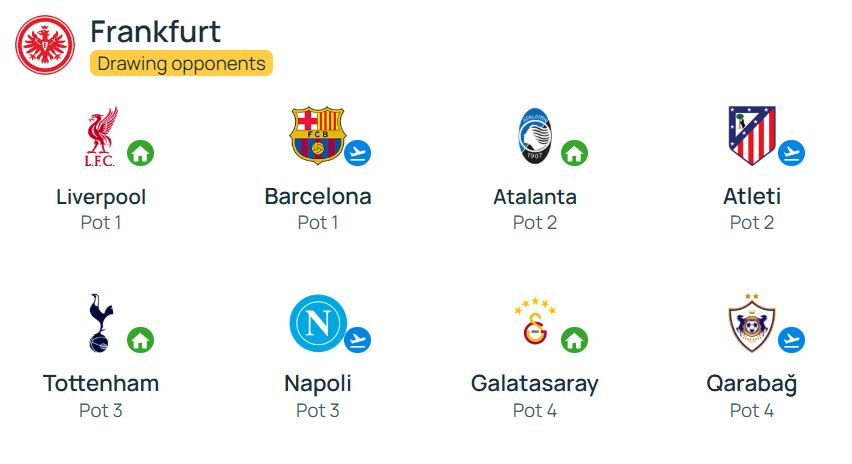The width and height of the screenshot is (852, 464).
Task: Click the home match icon next to Atalanta
Action: coord(574,153)
